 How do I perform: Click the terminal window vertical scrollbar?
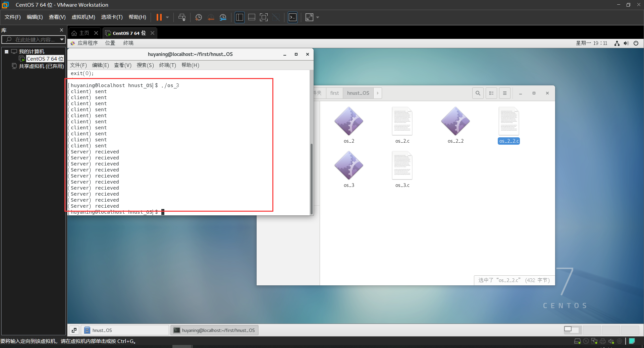tap(312, 179)
